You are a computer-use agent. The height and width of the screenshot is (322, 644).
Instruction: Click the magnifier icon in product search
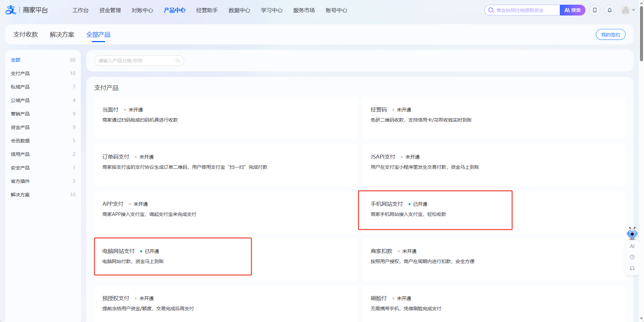178,61
